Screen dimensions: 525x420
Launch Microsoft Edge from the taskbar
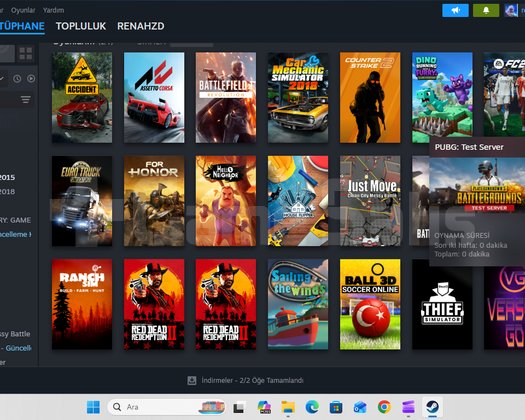coord(312,407)
